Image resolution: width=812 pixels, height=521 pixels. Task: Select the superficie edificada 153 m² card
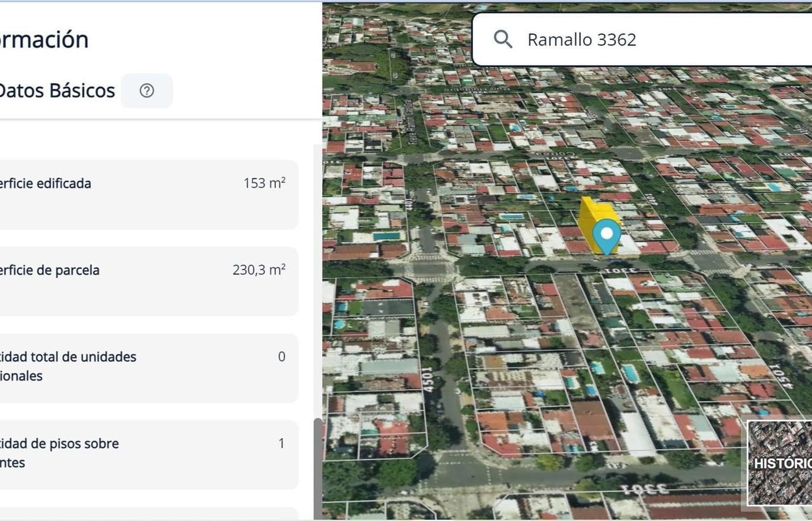coord(148,194)
